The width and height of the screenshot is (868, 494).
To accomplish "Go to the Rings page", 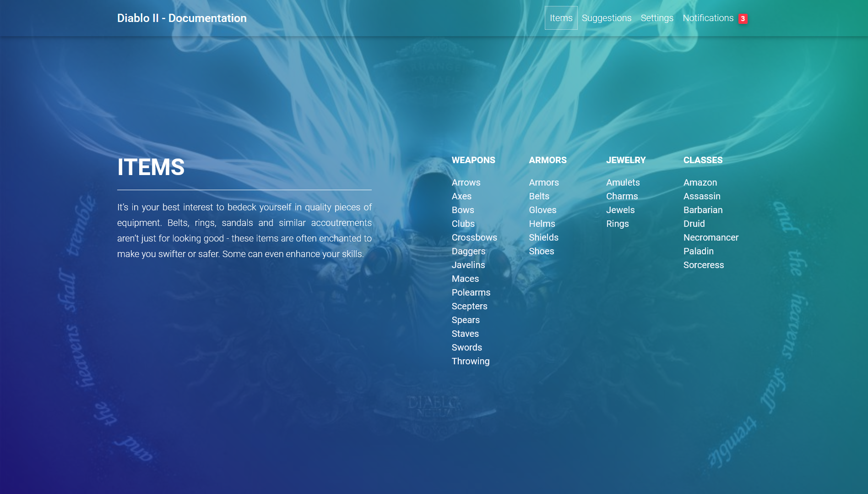I will click(x=618, y=224).
